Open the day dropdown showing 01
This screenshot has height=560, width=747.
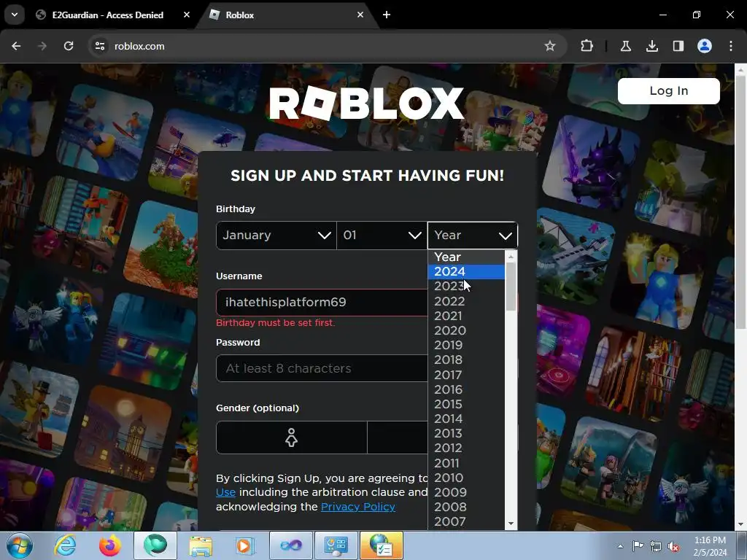[x=382, y=236]
